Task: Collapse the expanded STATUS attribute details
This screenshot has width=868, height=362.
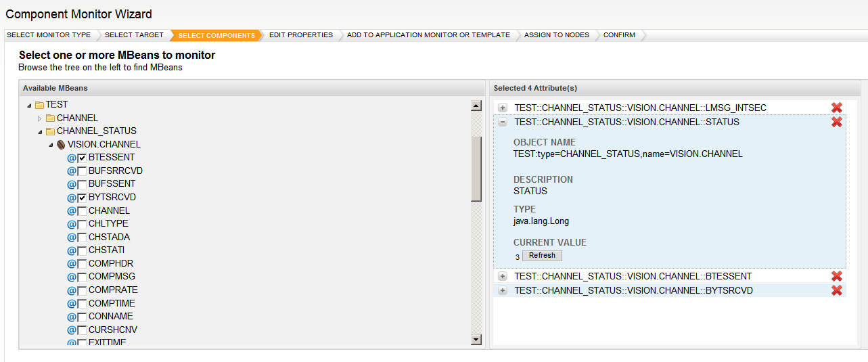Action: pos(503,122)
